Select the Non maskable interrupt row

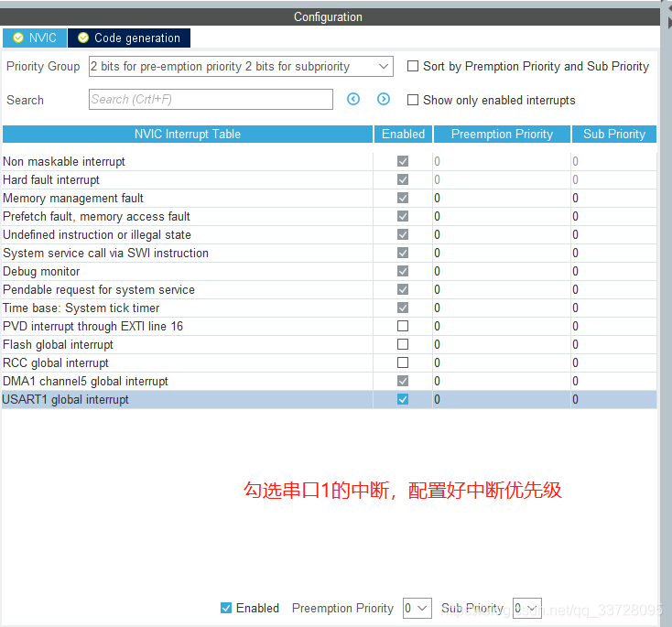pos(330,161)
